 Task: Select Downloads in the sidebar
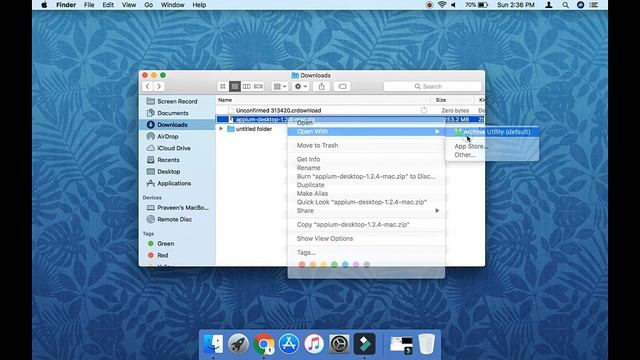[x=178, y=125]
